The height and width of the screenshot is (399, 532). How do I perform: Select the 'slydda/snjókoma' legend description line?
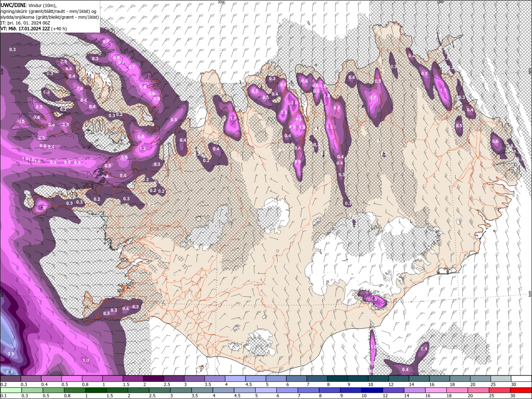(x=49, y=17)
